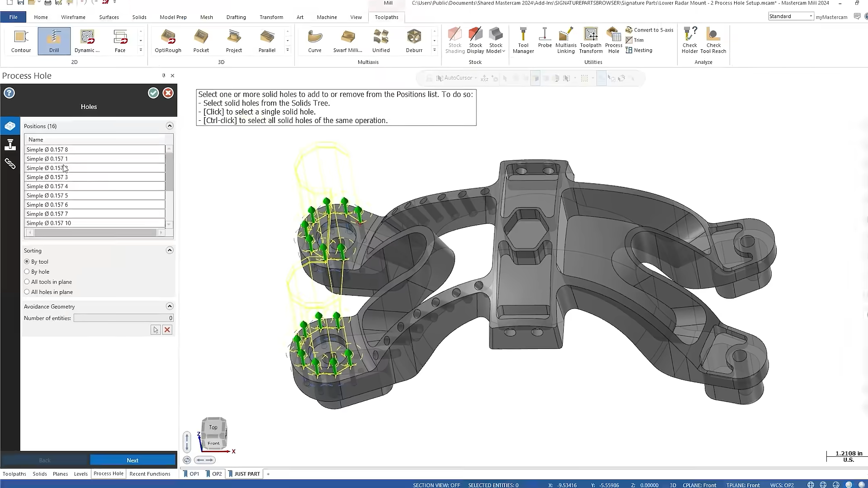Expand the 2D toolpath gallery
This screenshot has width=868, height=488.
(141, 50)
